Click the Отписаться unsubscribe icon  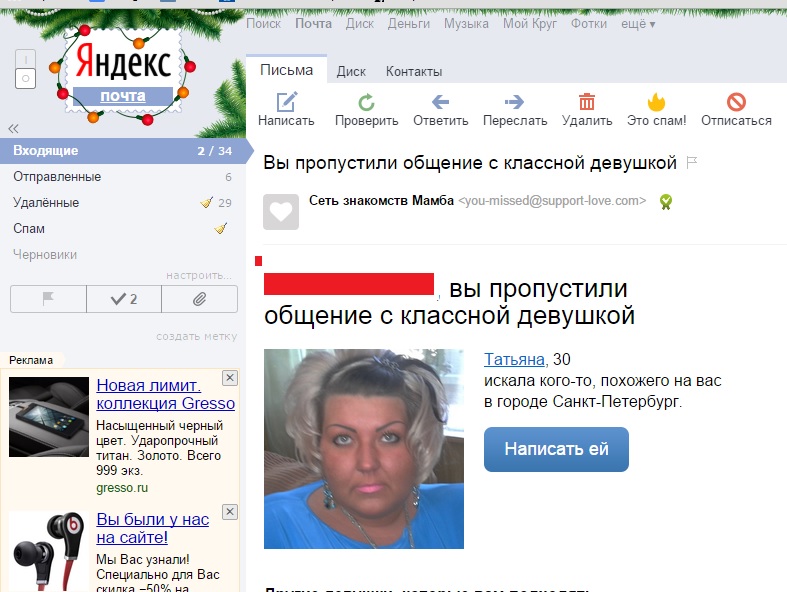(x=736, y=102)
